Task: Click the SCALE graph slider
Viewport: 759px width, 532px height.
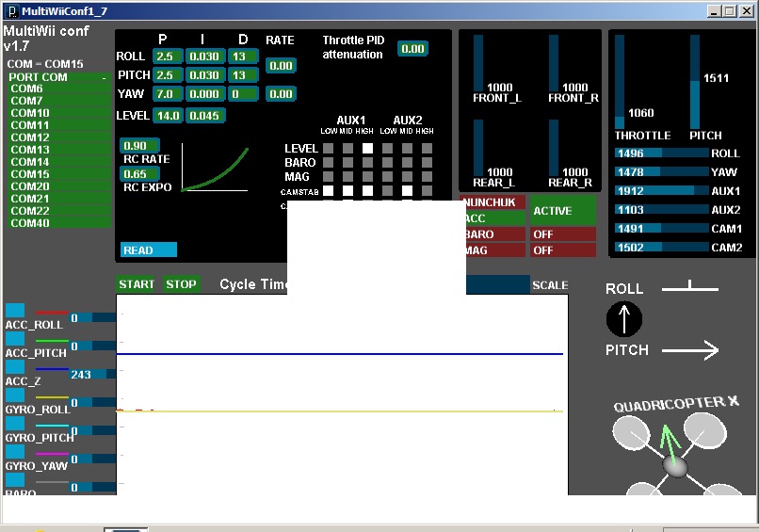Action: click(x=498, y=284)
